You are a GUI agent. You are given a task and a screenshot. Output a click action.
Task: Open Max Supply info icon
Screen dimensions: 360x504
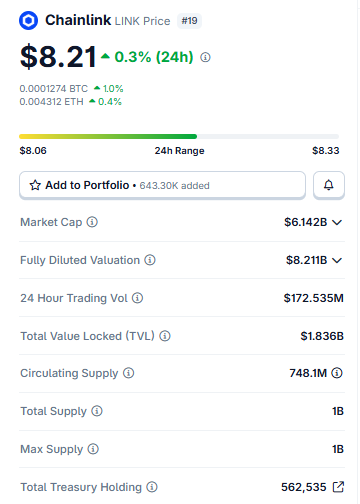pos(93,449)
